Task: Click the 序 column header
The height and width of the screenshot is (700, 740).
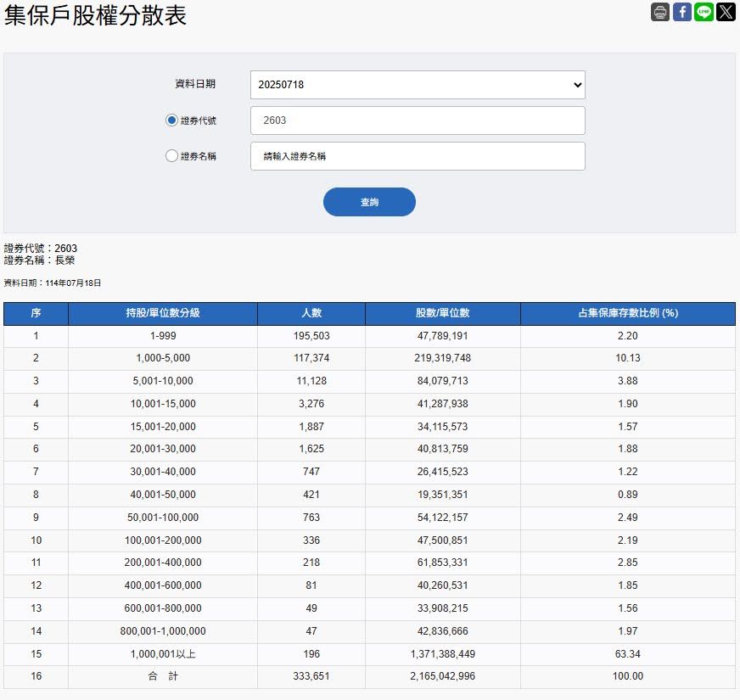Action: click(36, 313)
